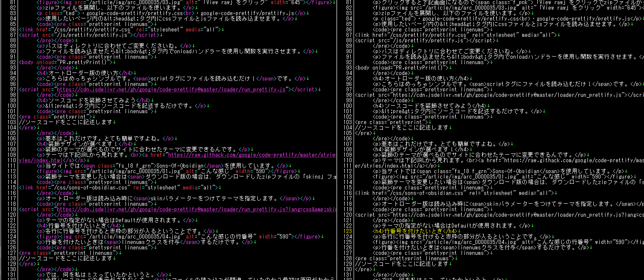The width and height of the screenshot is (644, 280).
Task: Click '<pre class="prettyprint linenums">' unindented line in left pane
Action: pyautogui.click(x=70, y=253)
